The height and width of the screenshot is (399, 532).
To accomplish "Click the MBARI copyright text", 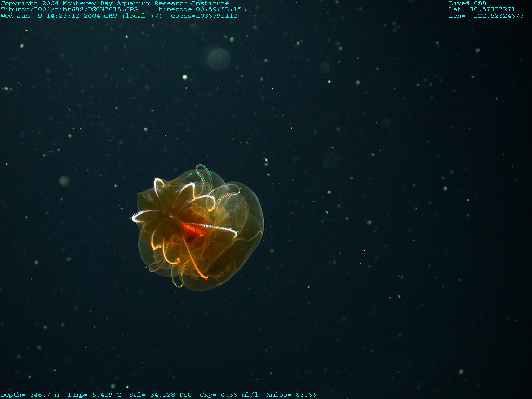I will pyautogui.click(x=115, y=4).
